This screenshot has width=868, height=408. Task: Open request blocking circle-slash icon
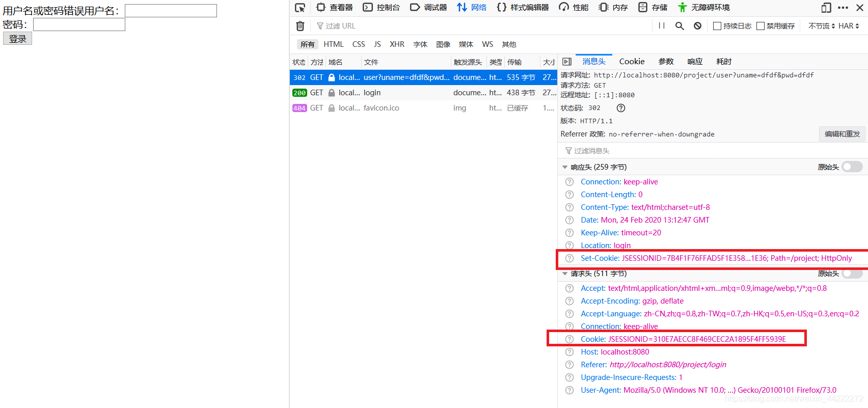click(697, 26)
